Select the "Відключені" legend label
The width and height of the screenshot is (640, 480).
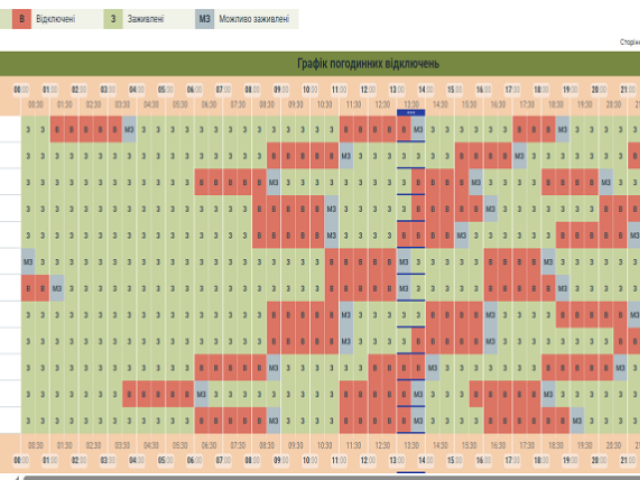click(x=55, y=20)
